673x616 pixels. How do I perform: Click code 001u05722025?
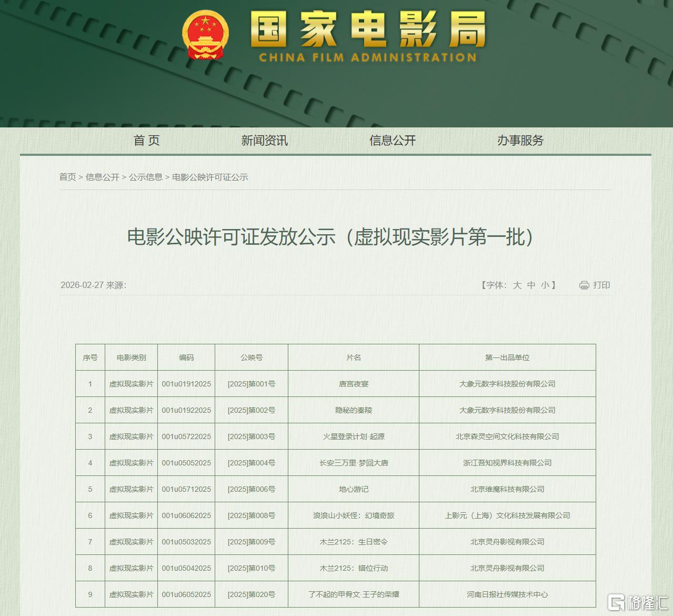click(x=186, y=436)
